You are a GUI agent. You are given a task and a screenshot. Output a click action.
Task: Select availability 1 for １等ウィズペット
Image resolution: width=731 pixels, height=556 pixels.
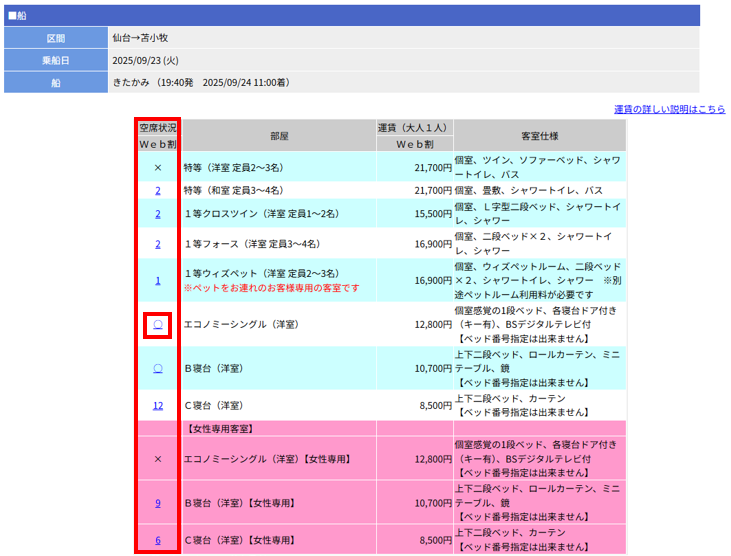(158, 280)
